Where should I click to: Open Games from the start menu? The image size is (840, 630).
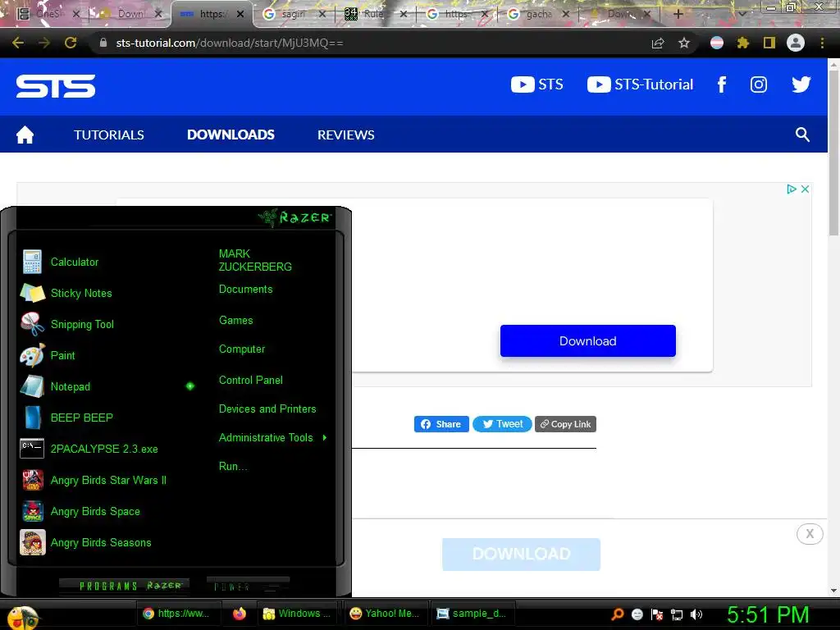(235, 321)
